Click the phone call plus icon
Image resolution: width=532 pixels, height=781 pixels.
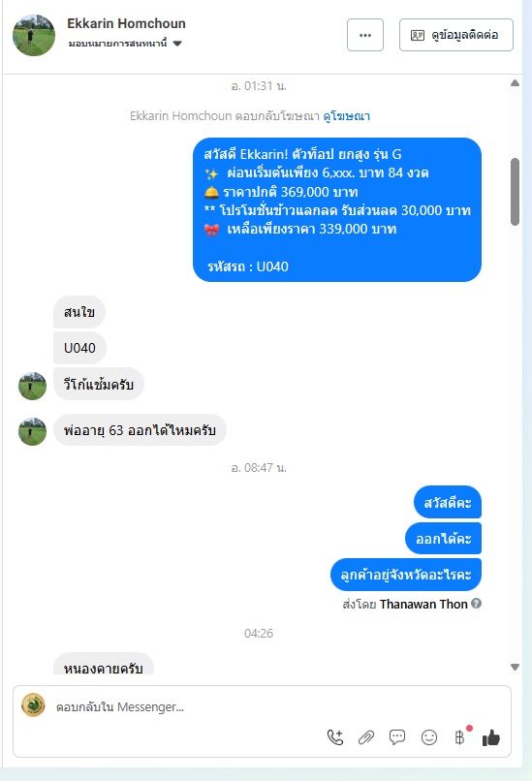[335, 737]
